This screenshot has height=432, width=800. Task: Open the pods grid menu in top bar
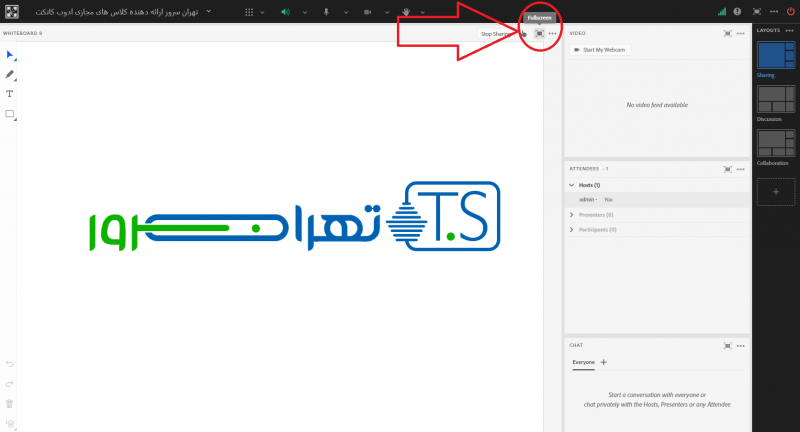[x=249, y=11]
